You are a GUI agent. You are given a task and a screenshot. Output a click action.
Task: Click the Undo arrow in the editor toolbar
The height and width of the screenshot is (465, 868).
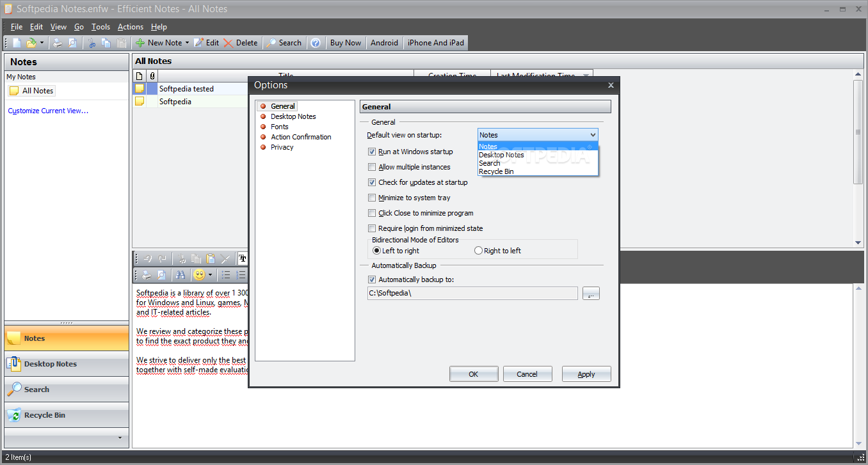[x=148, y=259]
